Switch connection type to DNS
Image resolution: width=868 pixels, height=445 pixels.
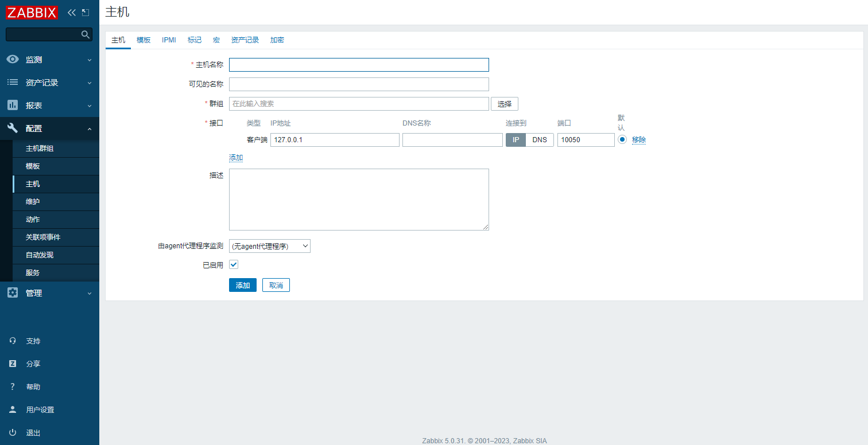[x=540, y=140]
